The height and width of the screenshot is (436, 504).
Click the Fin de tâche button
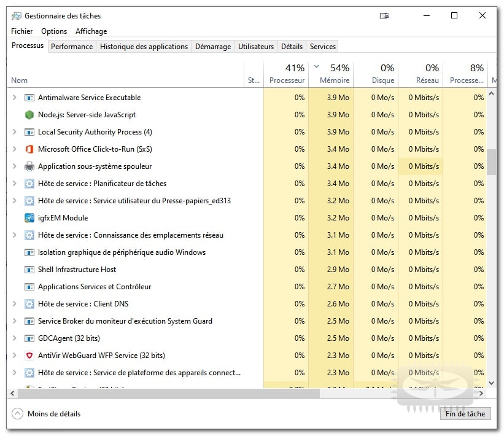[465, 414]
